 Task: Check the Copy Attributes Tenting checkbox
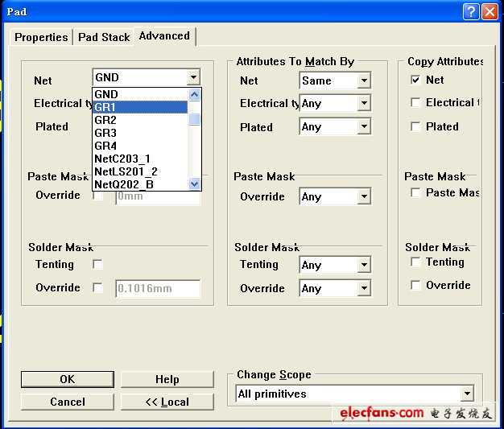[x=415, y=262]
